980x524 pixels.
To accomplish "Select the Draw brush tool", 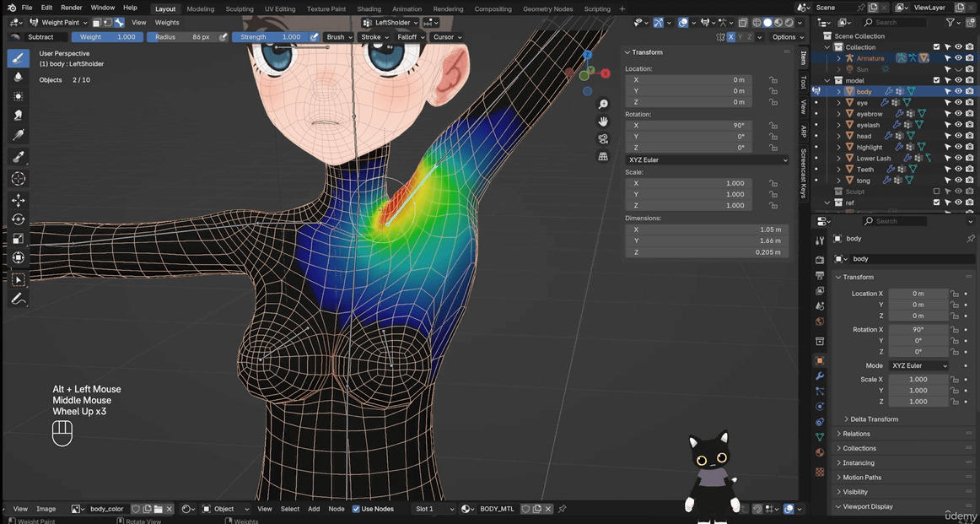I will [x=18, y=58].
